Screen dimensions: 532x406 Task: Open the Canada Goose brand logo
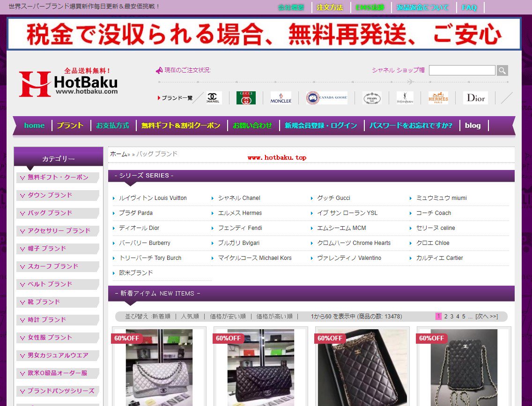coord(327,98)
